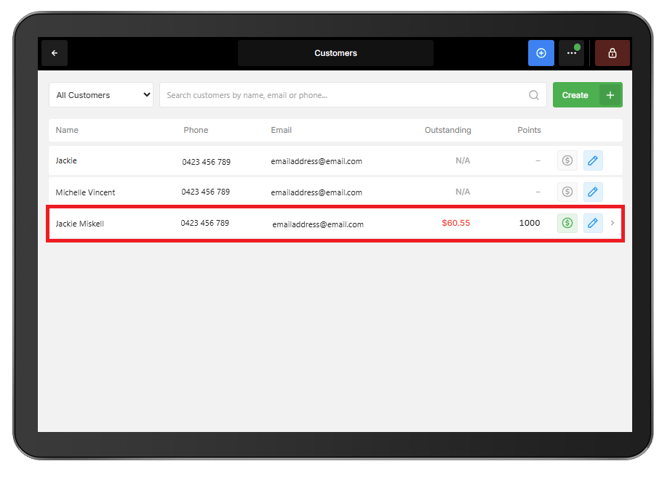
Task: Click the 1000 points value
Action: pyautogui.click(x=529, y=223)
